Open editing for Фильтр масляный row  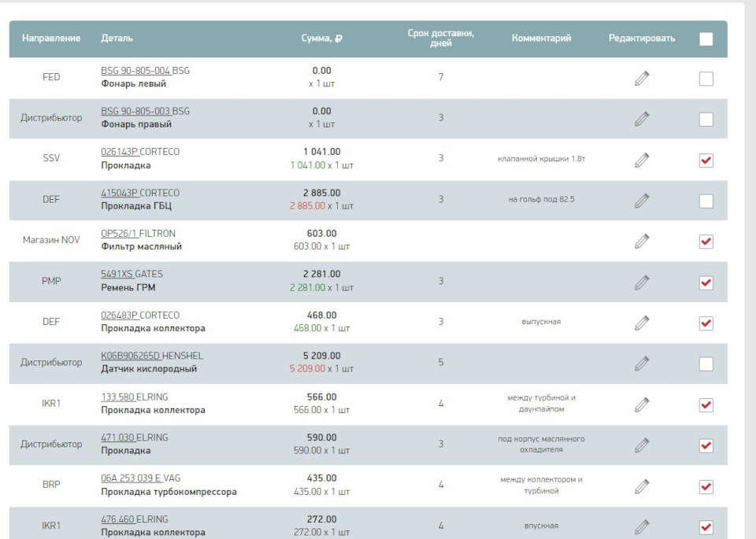click(641, 240)
